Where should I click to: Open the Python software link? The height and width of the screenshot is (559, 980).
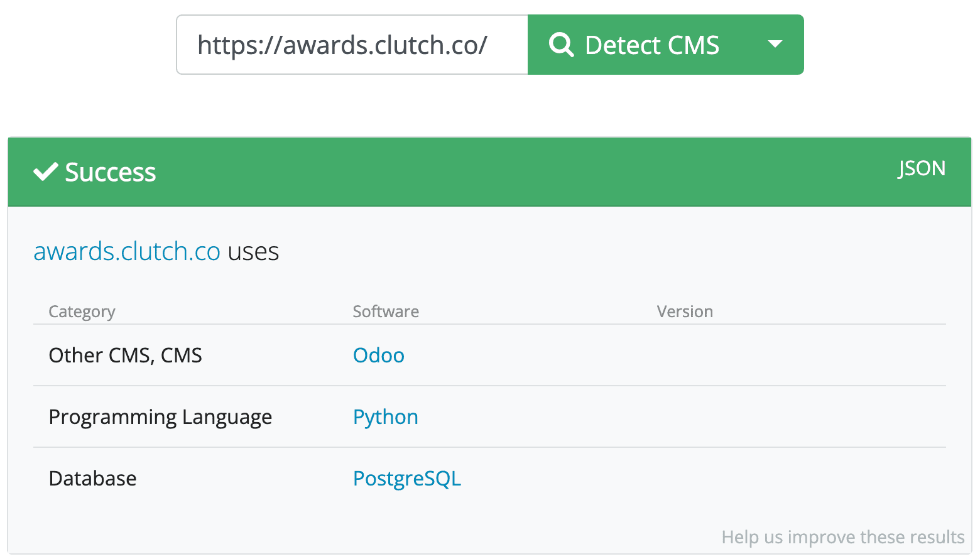(x=386, y=417)
